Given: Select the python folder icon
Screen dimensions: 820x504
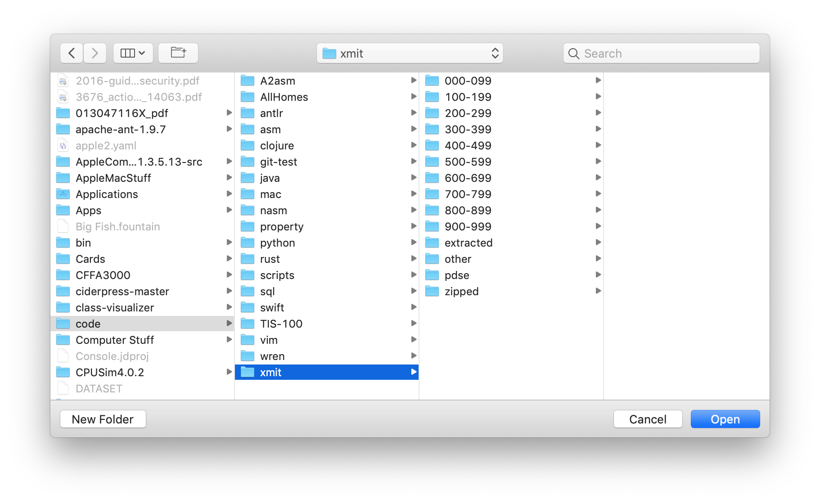Looking at the screenshot, I should pos(248,243).
